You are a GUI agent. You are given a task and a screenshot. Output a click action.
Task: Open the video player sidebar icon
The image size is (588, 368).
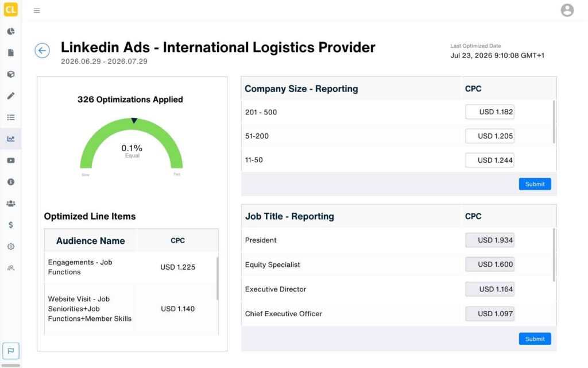(x=11, y=160)
